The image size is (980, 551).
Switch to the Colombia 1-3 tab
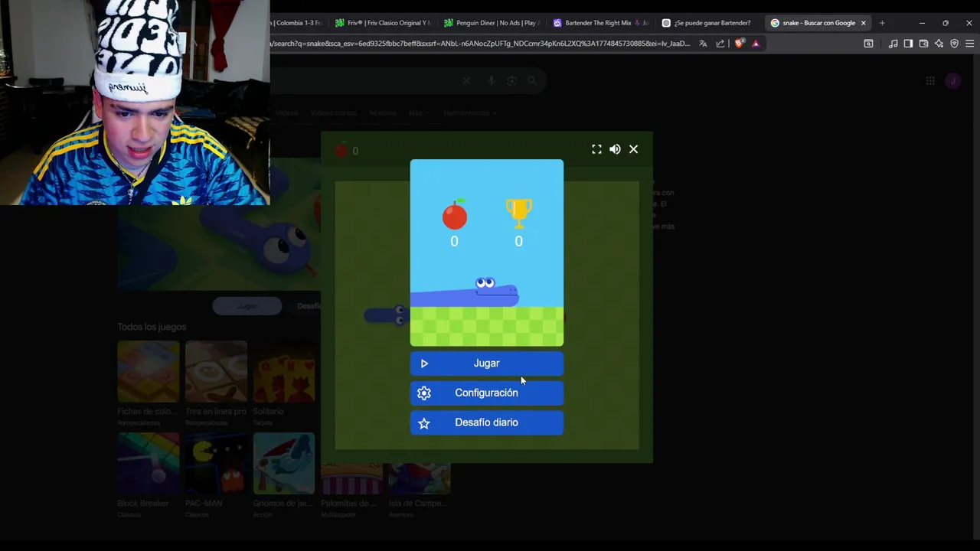pyautogui.click(x=299, y=23)
